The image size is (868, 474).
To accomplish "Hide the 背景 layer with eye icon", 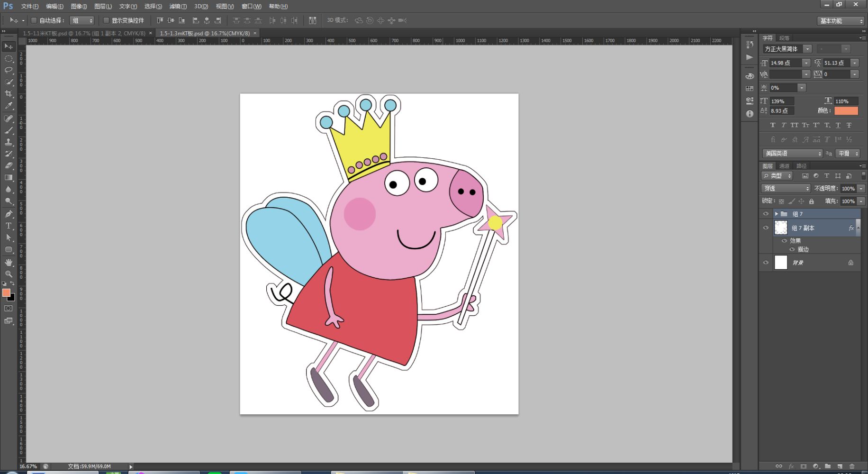I will click(766, 263).
